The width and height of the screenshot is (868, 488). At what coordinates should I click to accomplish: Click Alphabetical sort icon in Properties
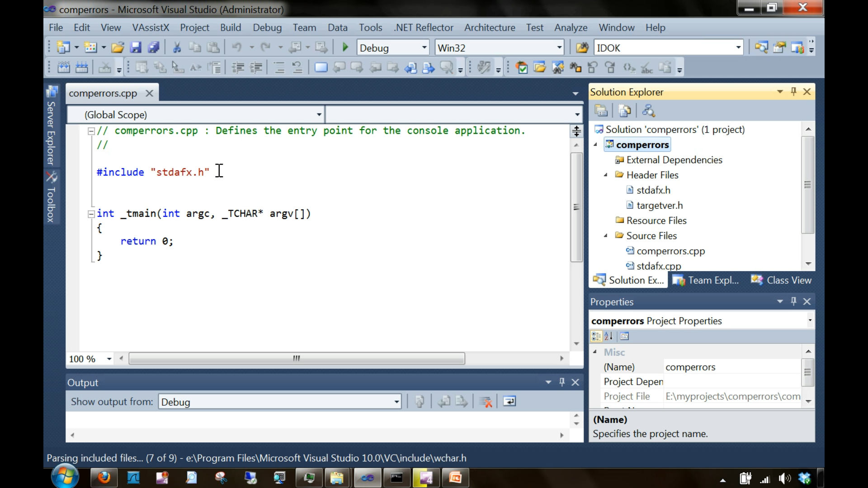tap(609, 336)
